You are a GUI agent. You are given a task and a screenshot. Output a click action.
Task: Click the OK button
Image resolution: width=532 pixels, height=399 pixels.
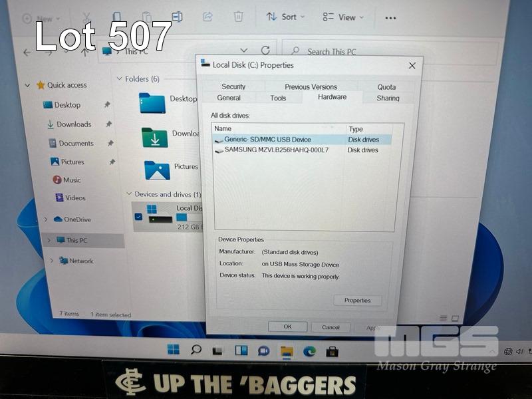[287, 327]
